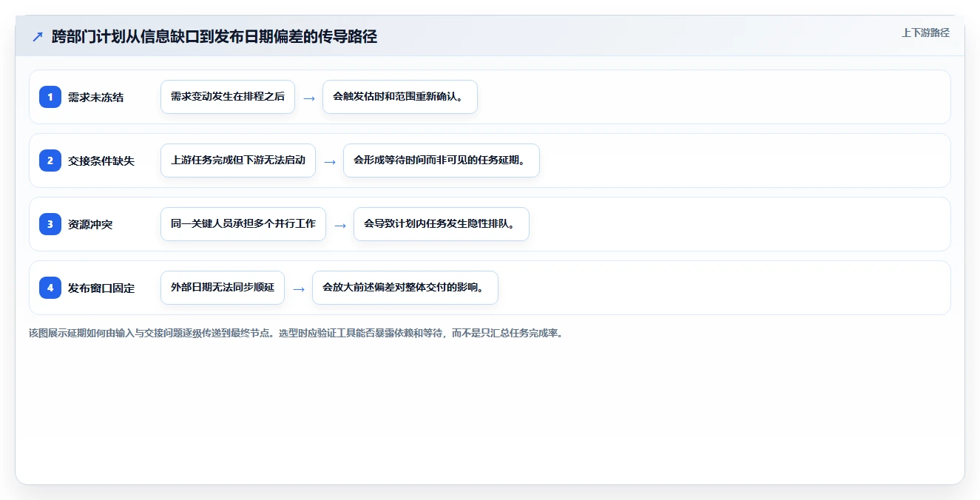Image resolution: width=980 pixels, height=500 pixels.
Task: Click the footnote text starting 该图展示延期如何
Action: 296,334
